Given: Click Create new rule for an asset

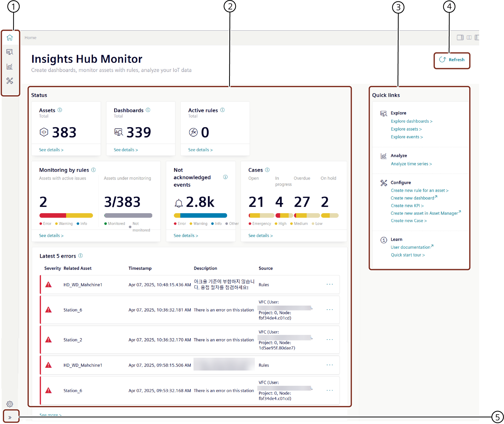Looking at the screenshot, I should (420, 191).
